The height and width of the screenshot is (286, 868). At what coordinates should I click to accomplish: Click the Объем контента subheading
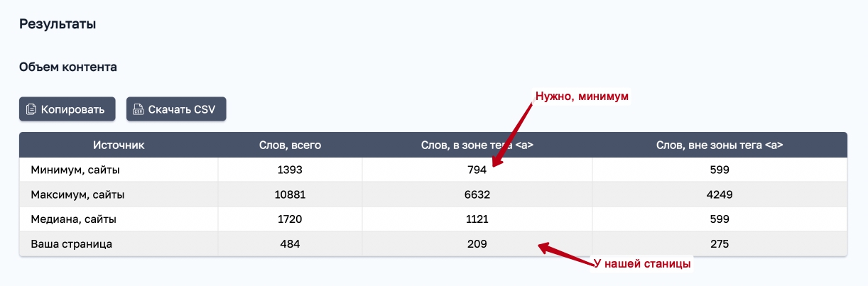(x=68, y=67)
